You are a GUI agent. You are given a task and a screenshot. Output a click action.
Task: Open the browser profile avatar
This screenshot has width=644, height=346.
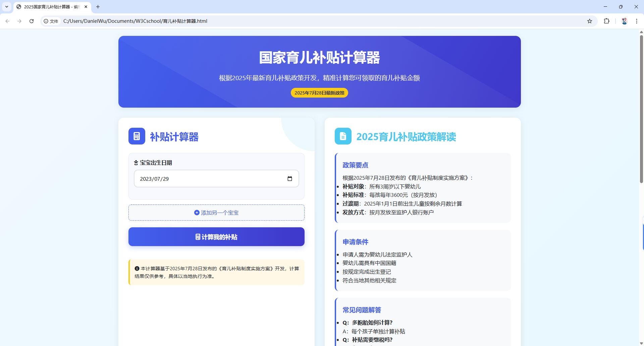click(x=624, y=21)
